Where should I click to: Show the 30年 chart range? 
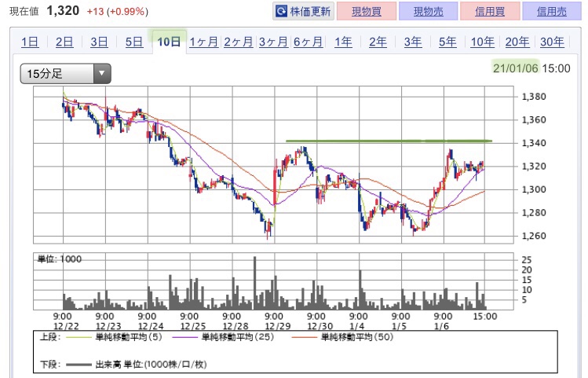553,42
